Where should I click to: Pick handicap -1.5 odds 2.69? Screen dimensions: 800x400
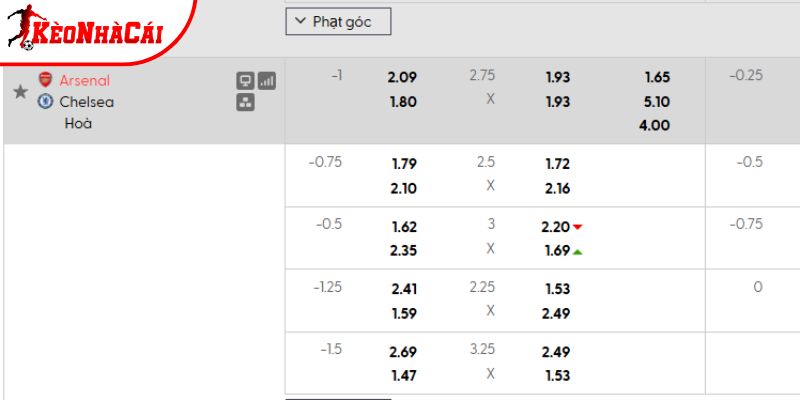404,351
